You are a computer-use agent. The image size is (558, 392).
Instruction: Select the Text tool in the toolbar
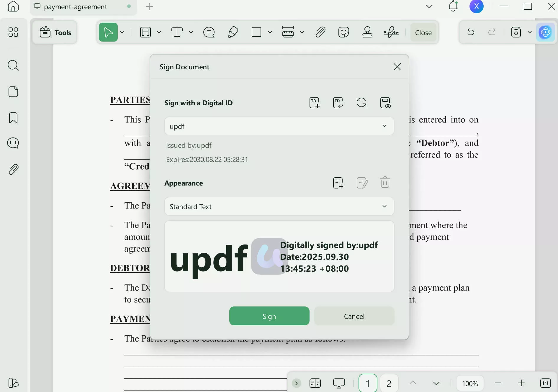click(x=177, y=32)
